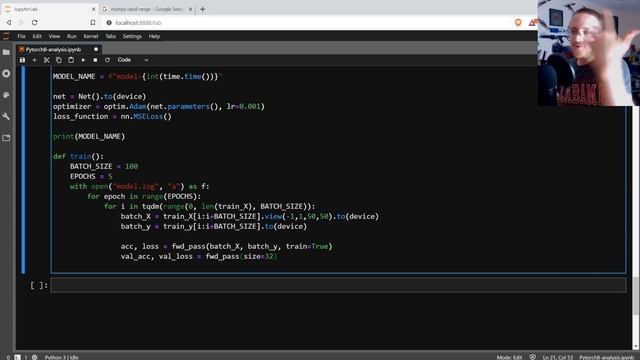
Task: Bookmark this page in the browser
Action: pyautogui.click(x=93, y=22)
